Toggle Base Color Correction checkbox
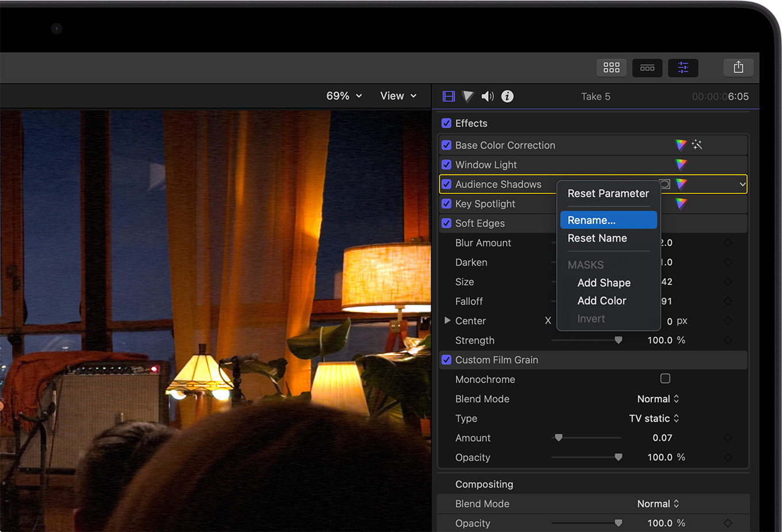Screen dimensions: 782x532 (446, 145)
